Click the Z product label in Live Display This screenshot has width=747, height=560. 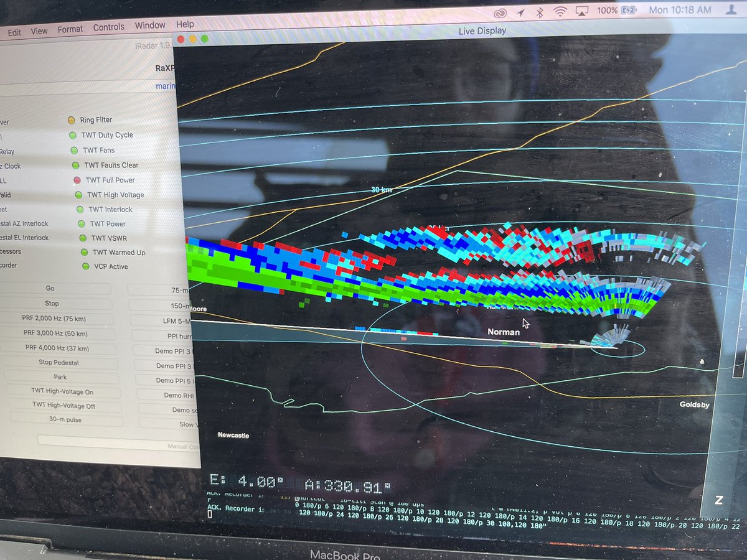(x=718, y=500)
